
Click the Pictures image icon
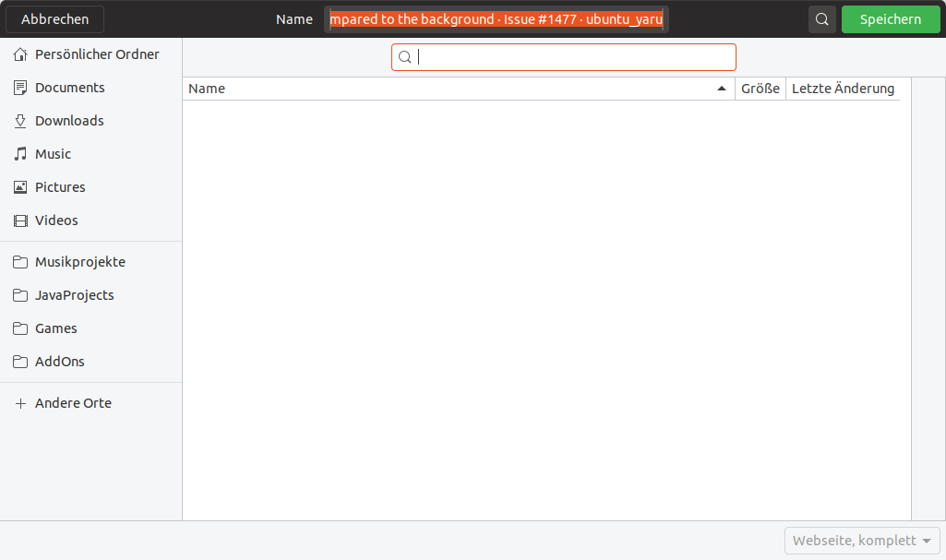point(20,187)
